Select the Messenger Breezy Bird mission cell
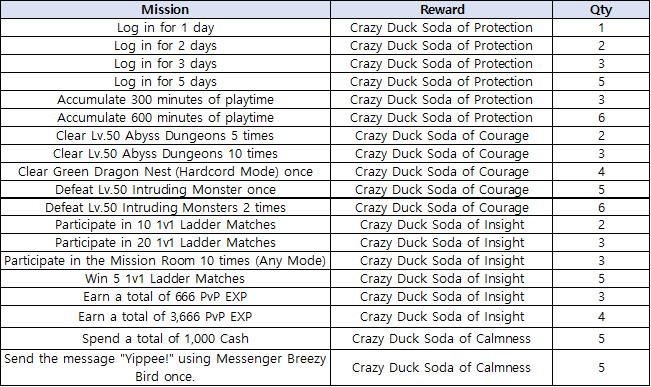651x387 pixels. 165,367
